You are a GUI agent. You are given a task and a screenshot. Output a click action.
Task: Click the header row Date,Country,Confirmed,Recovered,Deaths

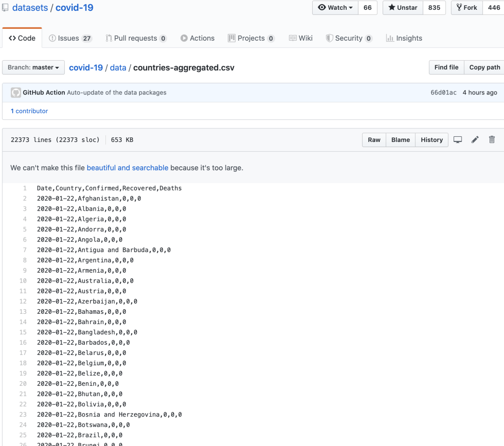tap(109, 188)
